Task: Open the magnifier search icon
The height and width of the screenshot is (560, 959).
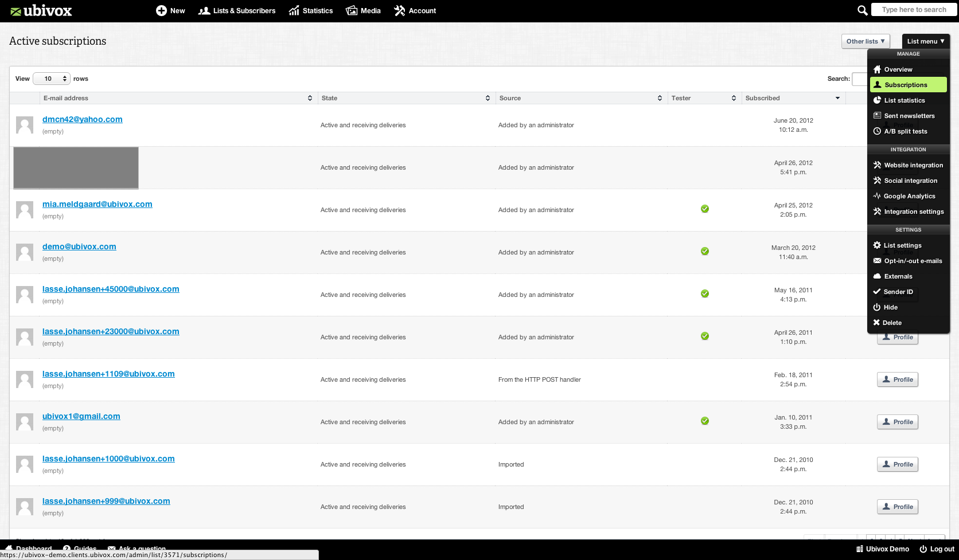Action: (862, 10)
